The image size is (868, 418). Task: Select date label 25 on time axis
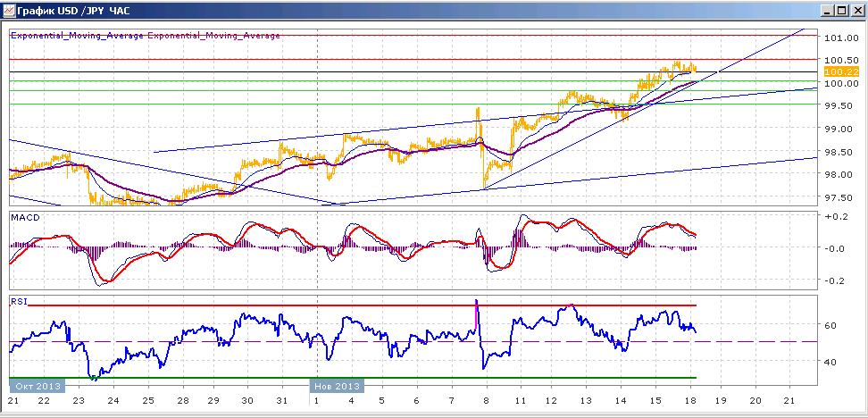[147, 400]
